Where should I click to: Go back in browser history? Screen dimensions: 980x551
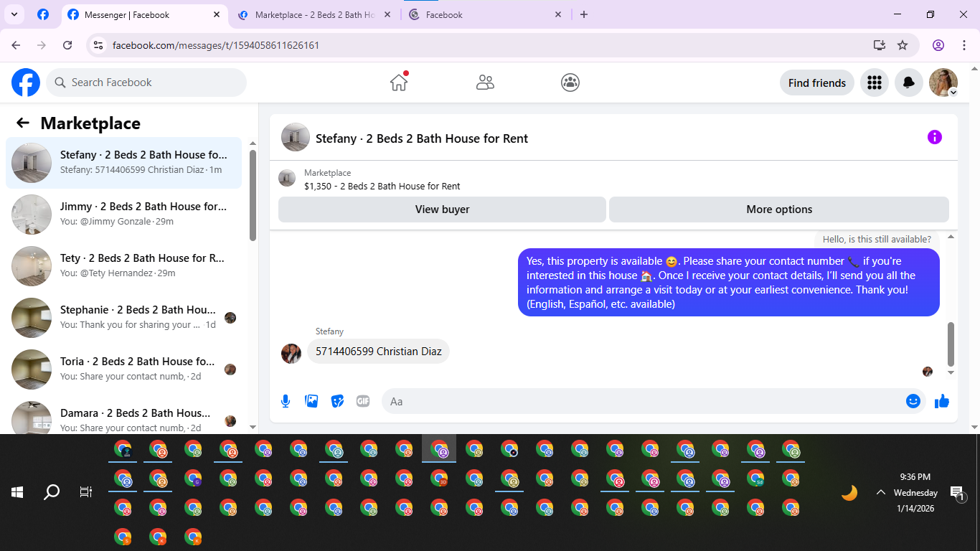click(x=17, y=45)
